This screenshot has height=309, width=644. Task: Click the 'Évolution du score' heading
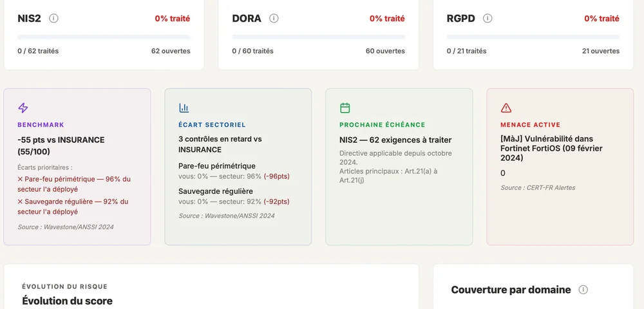tap(68, 301)
